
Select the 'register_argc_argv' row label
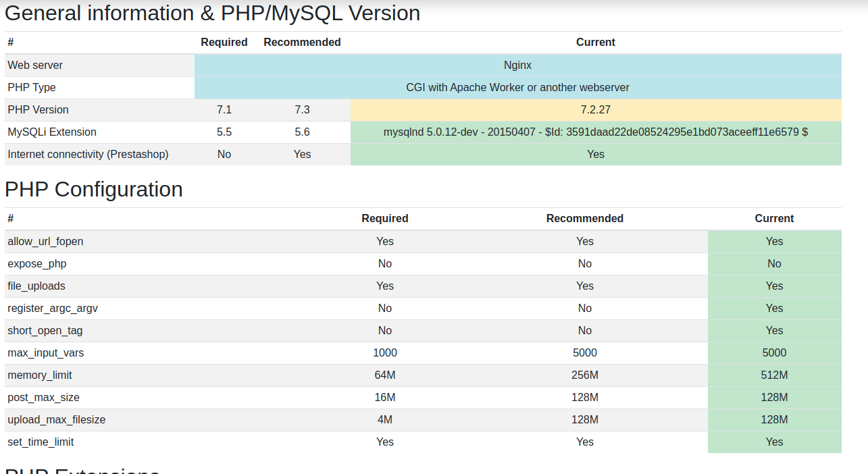53,309
